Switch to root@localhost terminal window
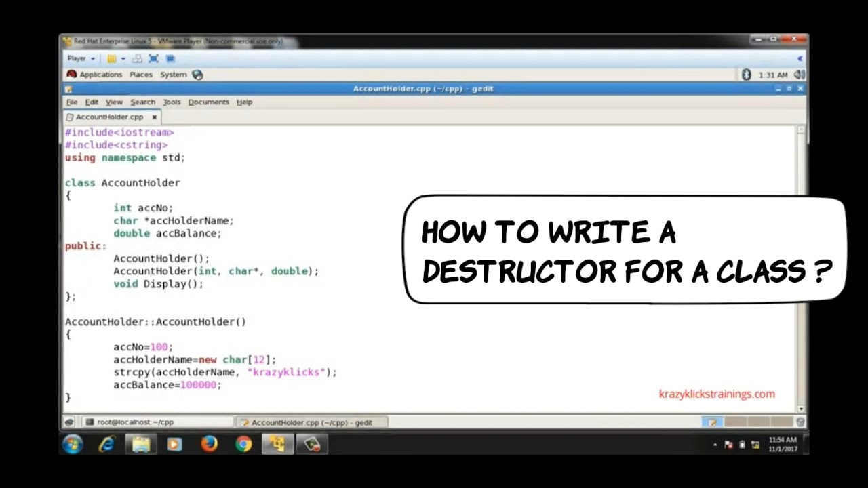Screen dimensions: 868x488 click(158, 422)
